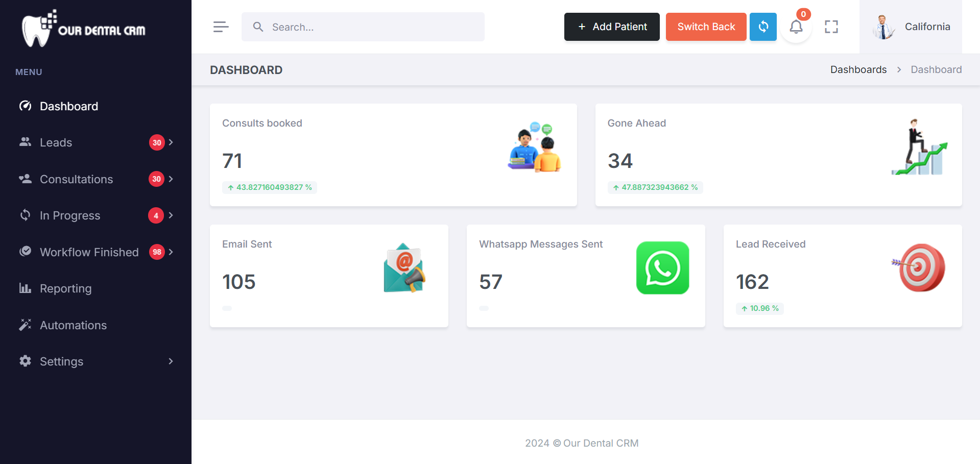Expand the Consultations submenu chevron

171,179
